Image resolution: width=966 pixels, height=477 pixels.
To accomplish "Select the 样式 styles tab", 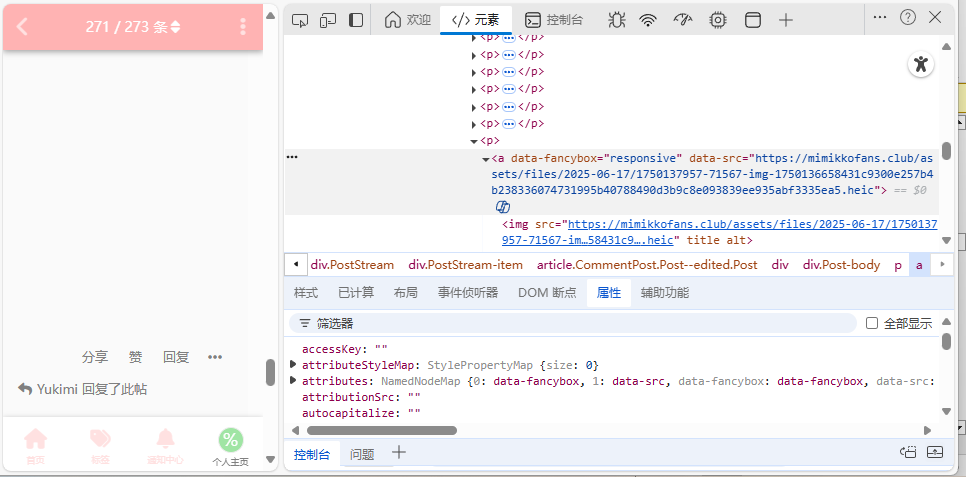I will click(306, 293).
